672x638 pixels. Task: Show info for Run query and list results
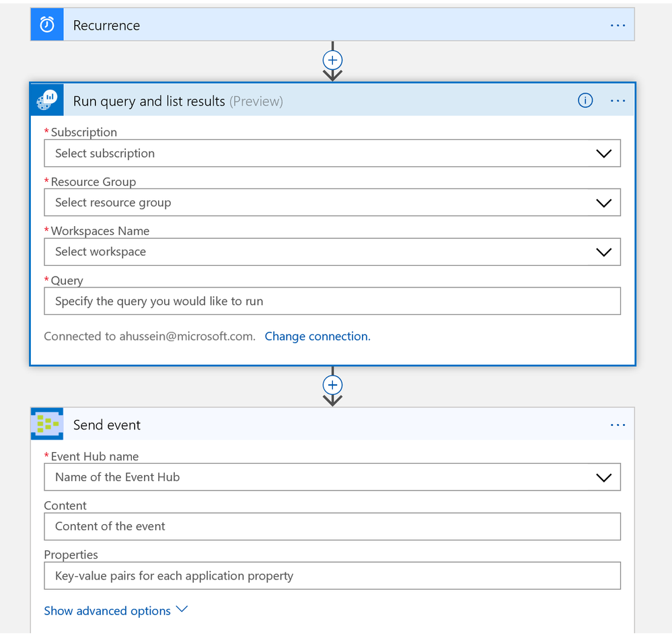(x=585, y=100)
